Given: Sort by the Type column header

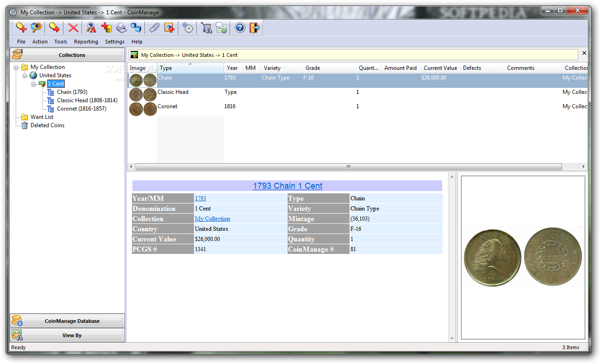Looking at the screenshot, I should pos(190,68).
